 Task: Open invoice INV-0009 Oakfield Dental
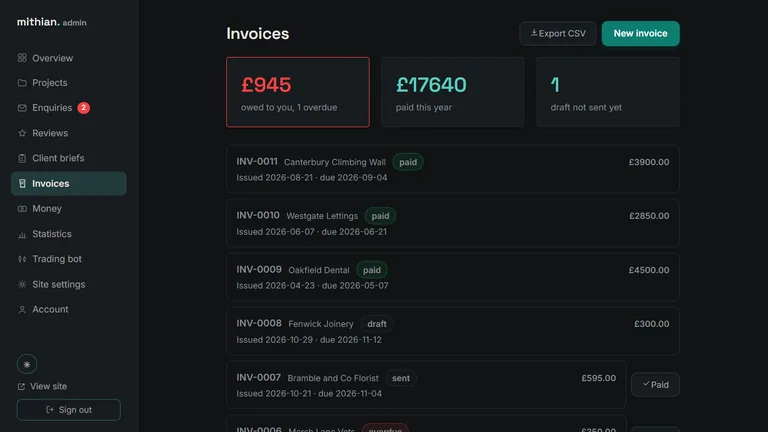[453, 277]
